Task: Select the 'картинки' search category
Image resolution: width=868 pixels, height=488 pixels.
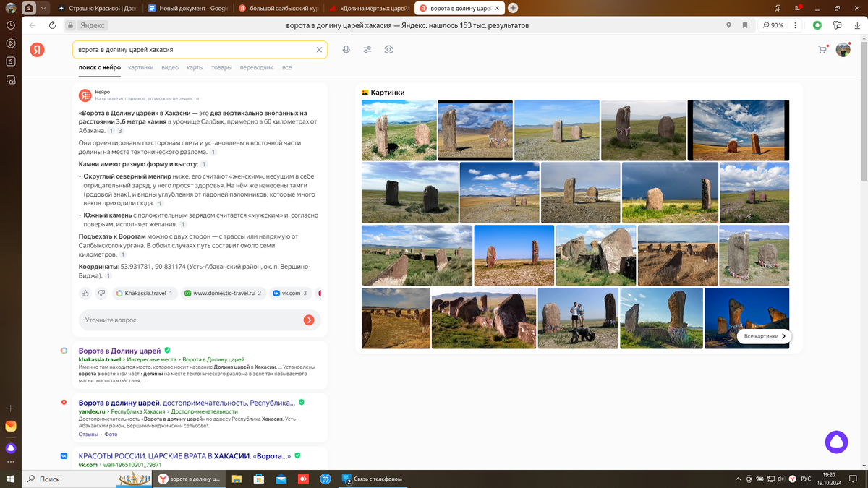Action: 141,67
